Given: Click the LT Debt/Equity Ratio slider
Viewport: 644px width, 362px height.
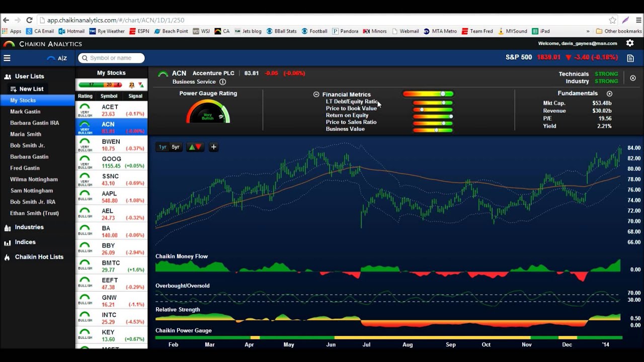Looking at the screenshot, I should (x=432, y=103).
